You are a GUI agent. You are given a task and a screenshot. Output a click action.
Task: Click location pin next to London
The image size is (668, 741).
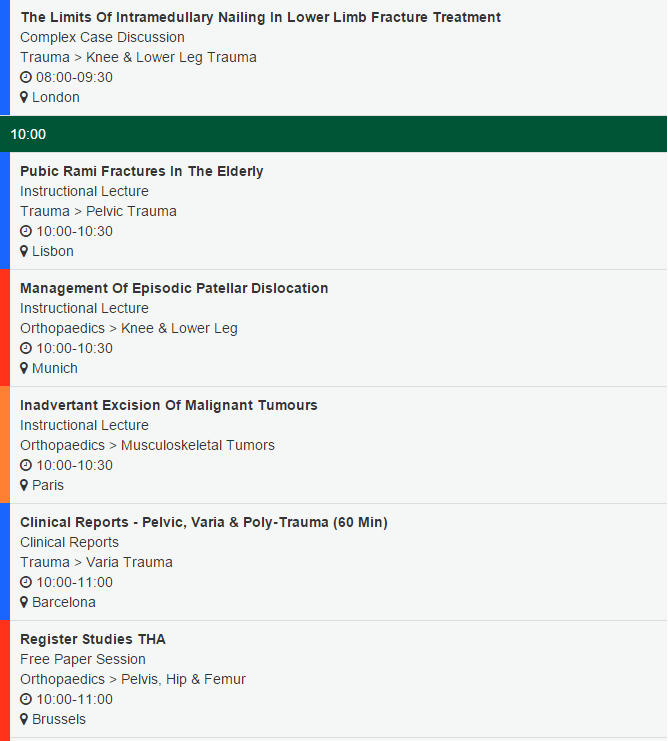pos(24,97)
